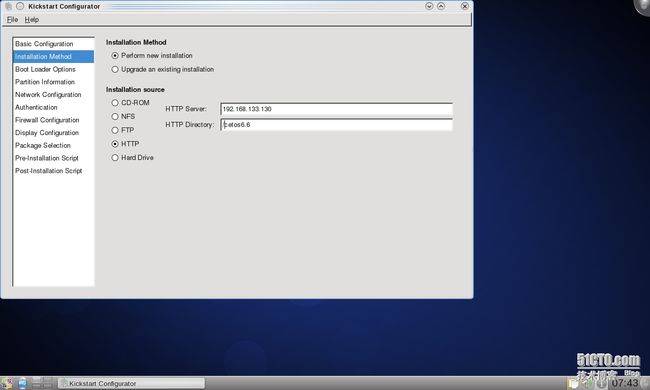Select the Authentication section

click(53, 107)
